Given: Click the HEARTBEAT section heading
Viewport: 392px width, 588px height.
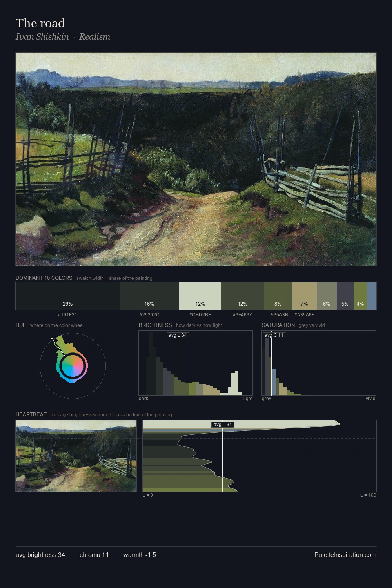Looking at the screenshot, I should (31, 414).
